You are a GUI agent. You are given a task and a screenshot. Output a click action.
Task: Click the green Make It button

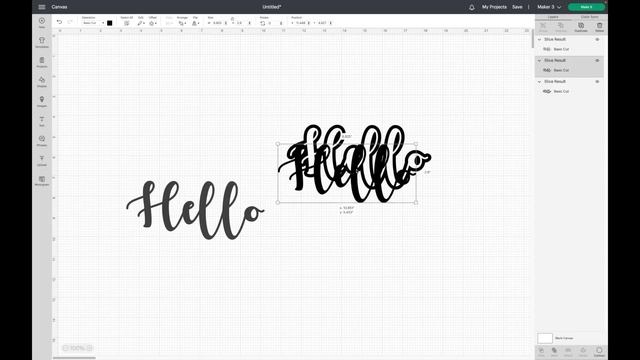coord(586,7)
